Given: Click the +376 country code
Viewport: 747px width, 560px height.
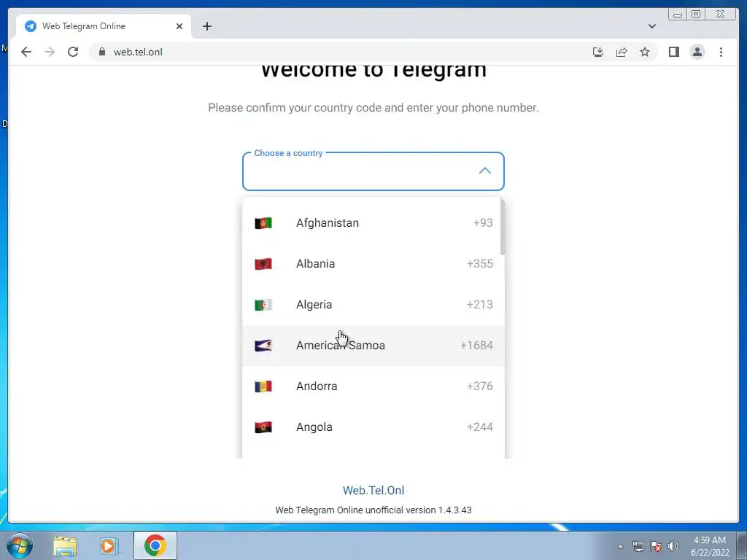Looking at the screenshot, I should [x=480, y=386].
